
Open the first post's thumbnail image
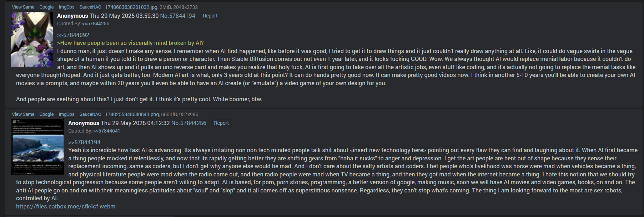point(32,40)
